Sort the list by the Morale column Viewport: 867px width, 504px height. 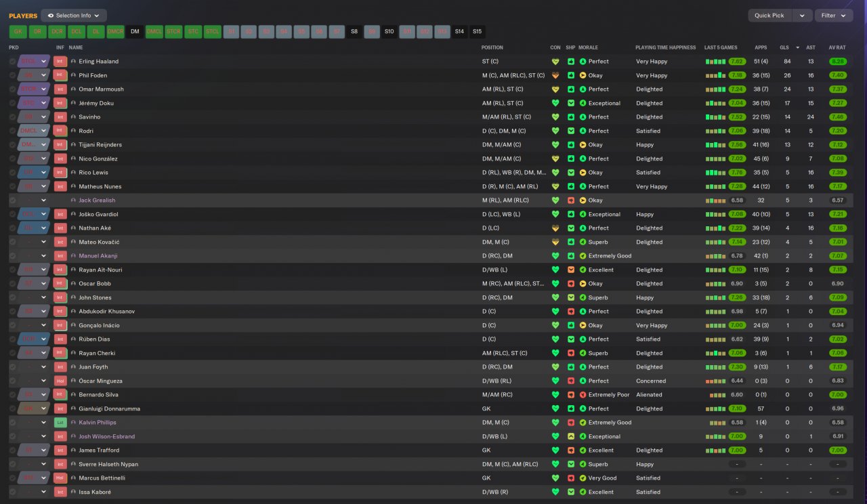point(588,47)
